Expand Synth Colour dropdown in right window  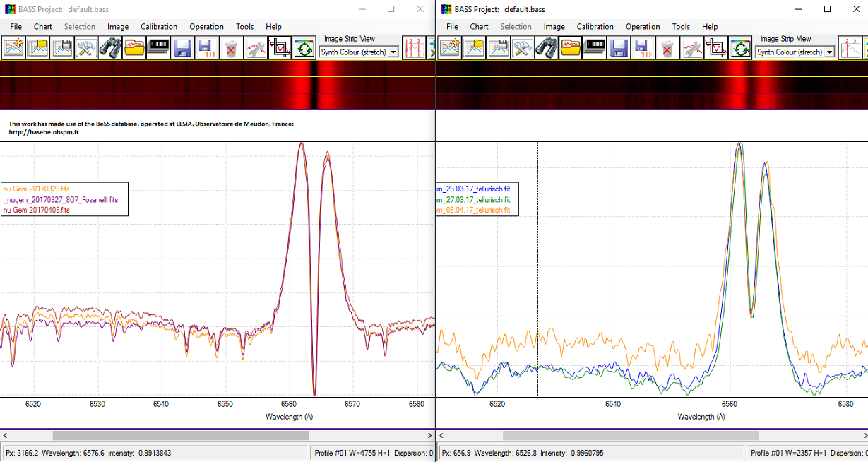[x=829, y=52]
